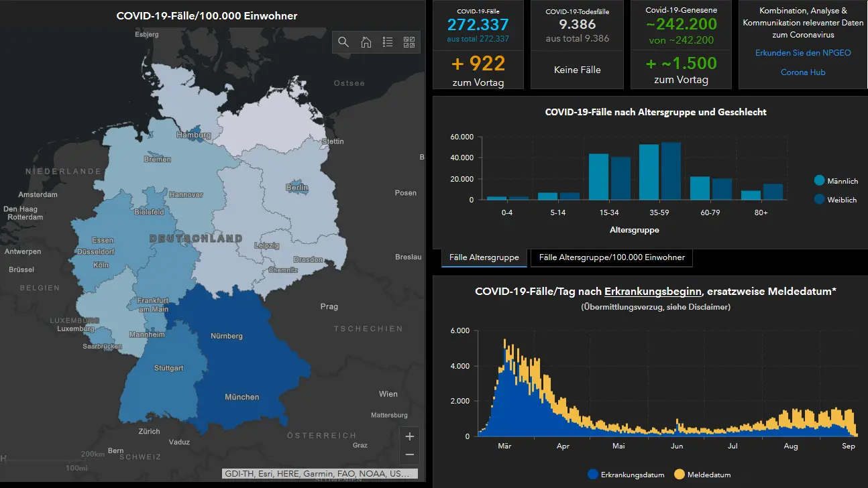This screenshot has height=488, width=868.
Task: Select the female 35-59 age bar
Action: tap(671, 171)
